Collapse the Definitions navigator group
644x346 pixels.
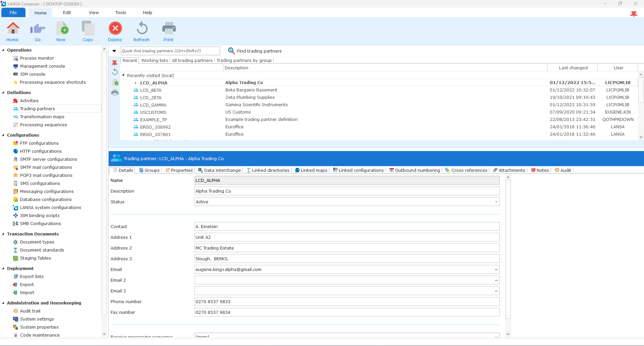(3, 93)
